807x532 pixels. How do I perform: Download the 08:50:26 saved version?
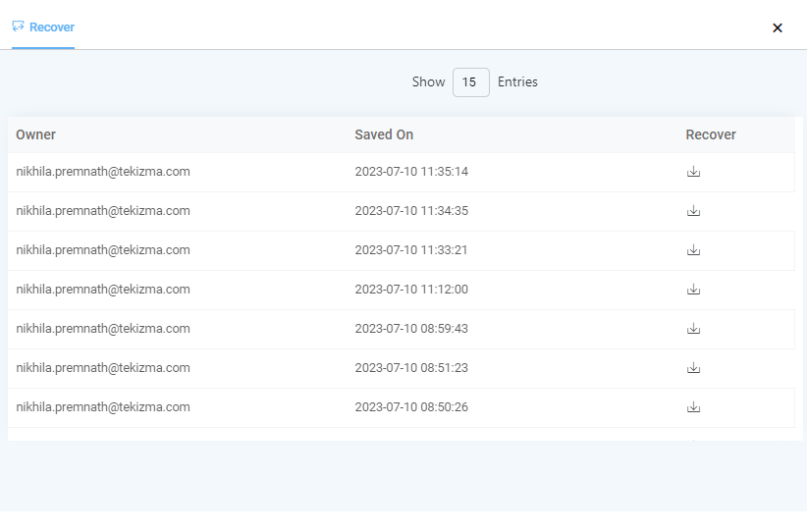point(693,407)
